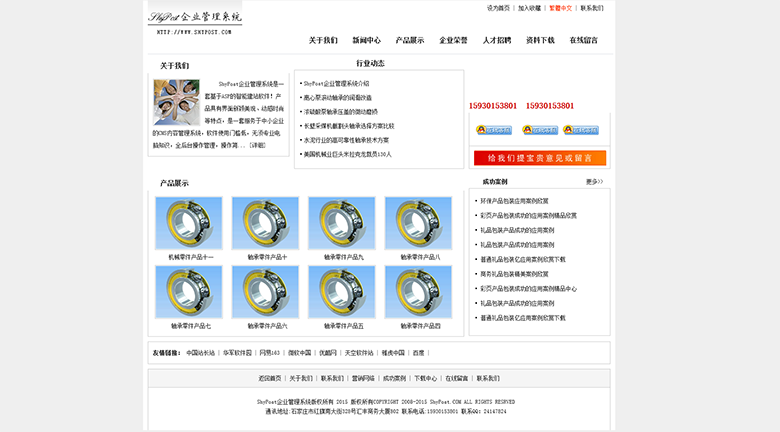Image resolution: width=780 pixels, height=432 pixels.
Task: Go to 产品展示 in the navigation
Action: tap(409, 41)
